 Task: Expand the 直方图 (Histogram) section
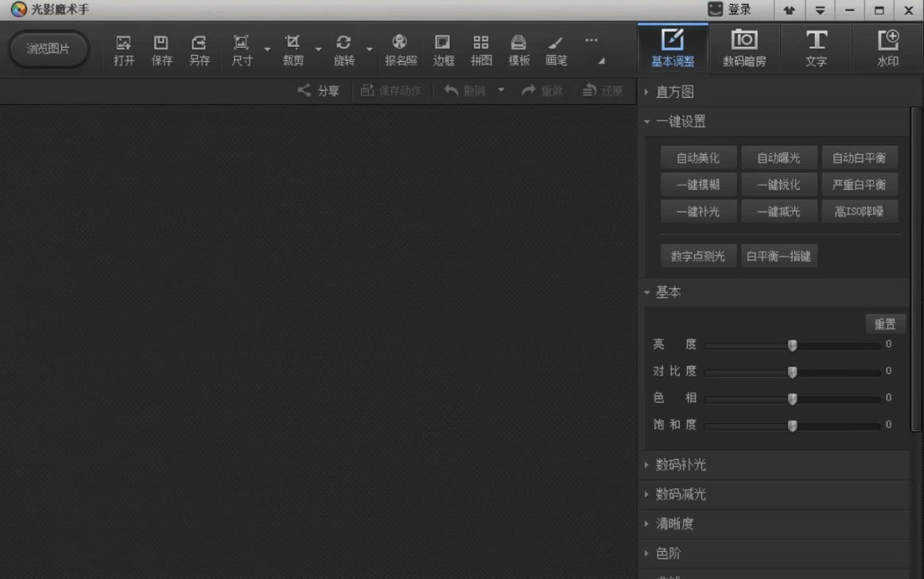tap(646, 92)
